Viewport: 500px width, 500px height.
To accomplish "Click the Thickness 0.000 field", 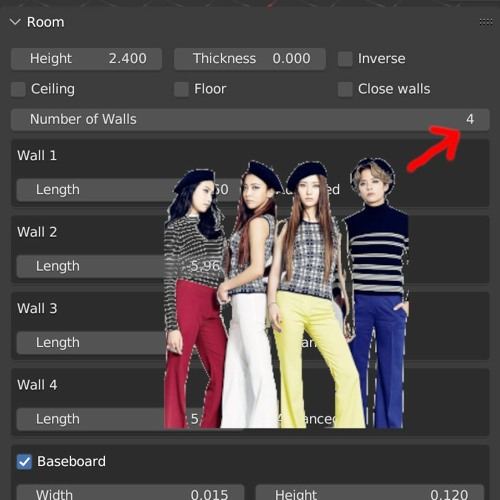I will [x=250, y=59].
